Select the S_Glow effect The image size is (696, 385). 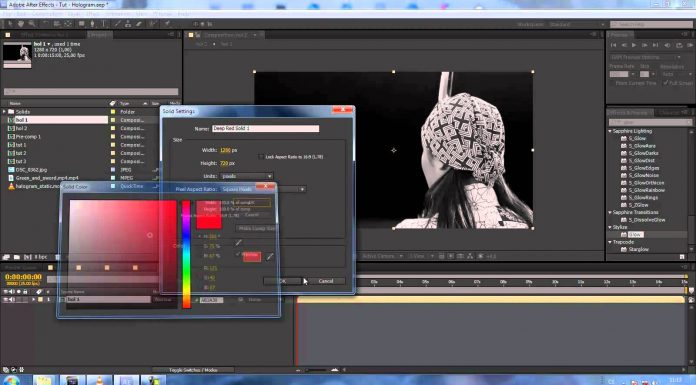tap(637, 139)
